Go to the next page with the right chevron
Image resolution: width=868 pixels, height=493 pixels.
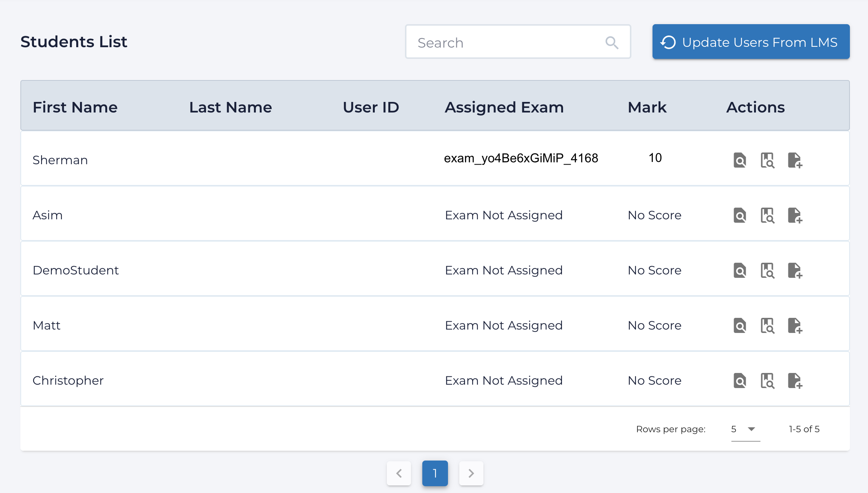pyautogui.click(x=471, y=473)
